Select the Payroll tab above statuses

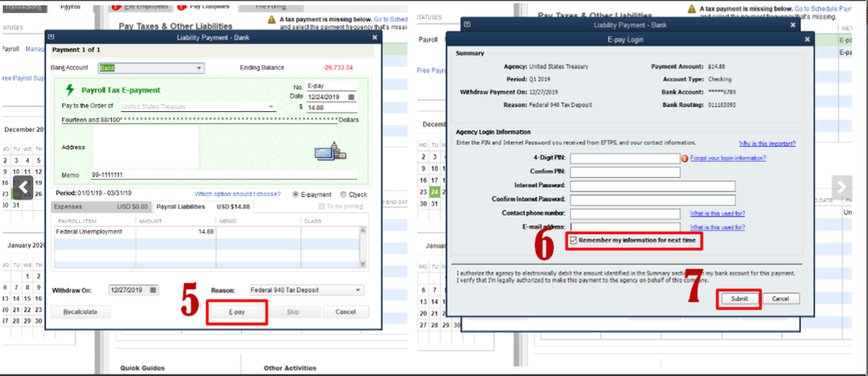70,7
